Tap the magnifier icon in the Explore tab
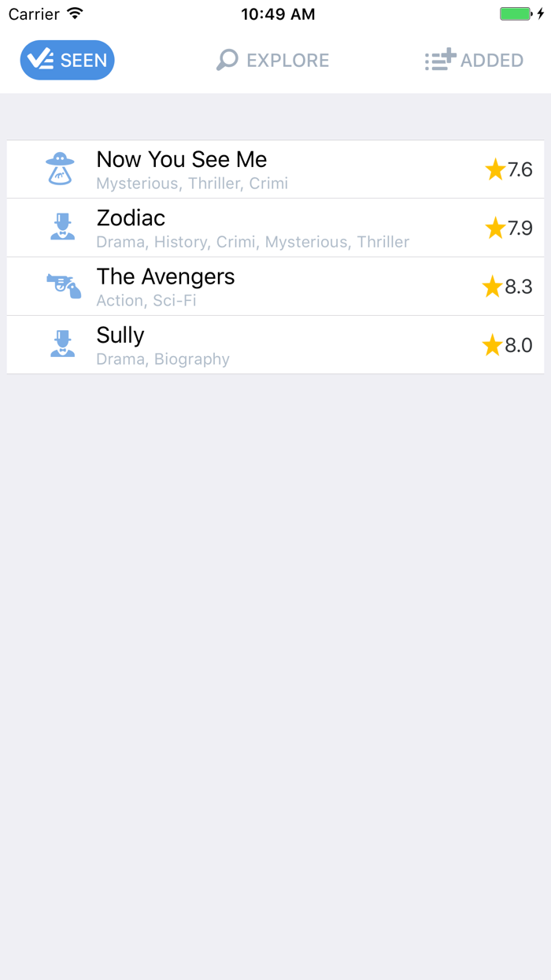The image size is (551, 980). 227,60
